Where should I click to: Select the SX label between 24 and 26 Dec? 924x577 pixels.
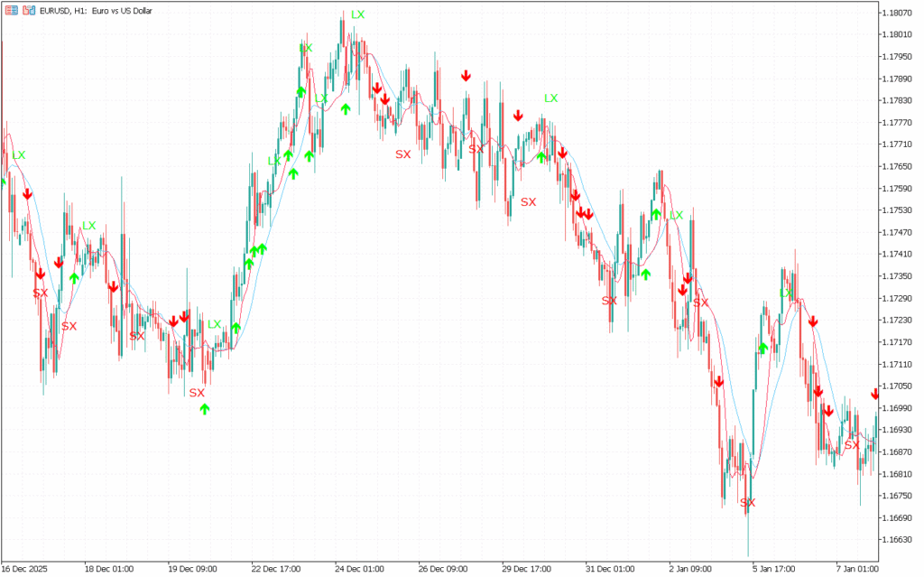click(x=402, y=154)
